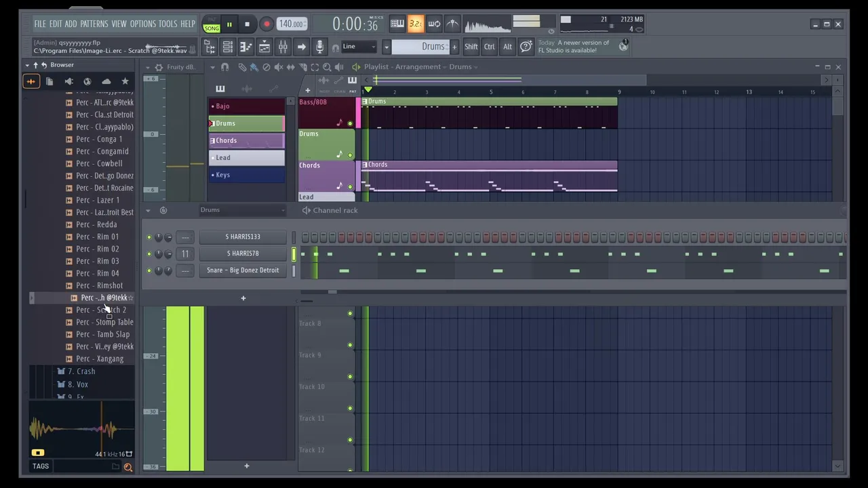Toggle mute on Chords playlist track
Screen dimensions: 868x488
pyautogui.click(x=350, y=187)
